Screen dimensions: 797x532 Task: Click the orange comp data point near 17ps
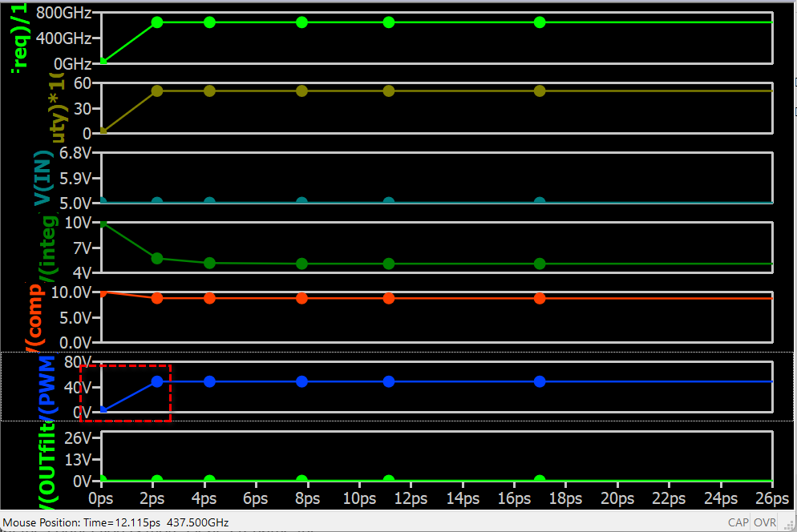point(540,298)
